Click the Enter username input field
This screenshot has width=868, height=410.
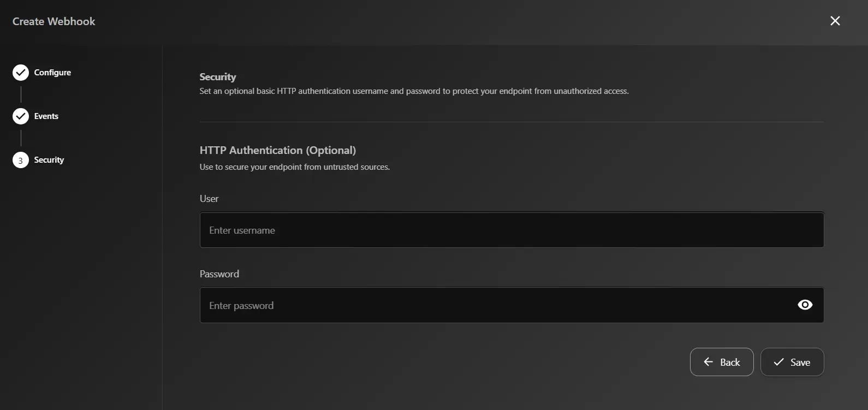(x=511, y=230)
